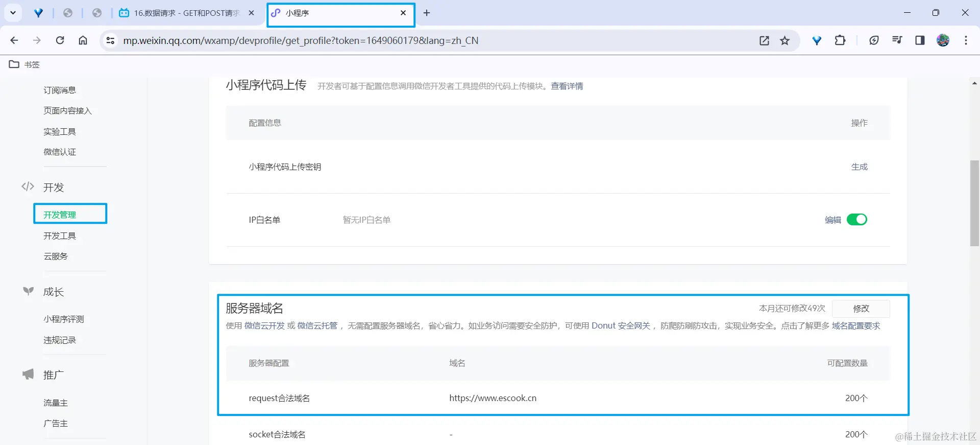The image size is (980, 445).
Task: Reload the current page
Action: coord(60,40)
